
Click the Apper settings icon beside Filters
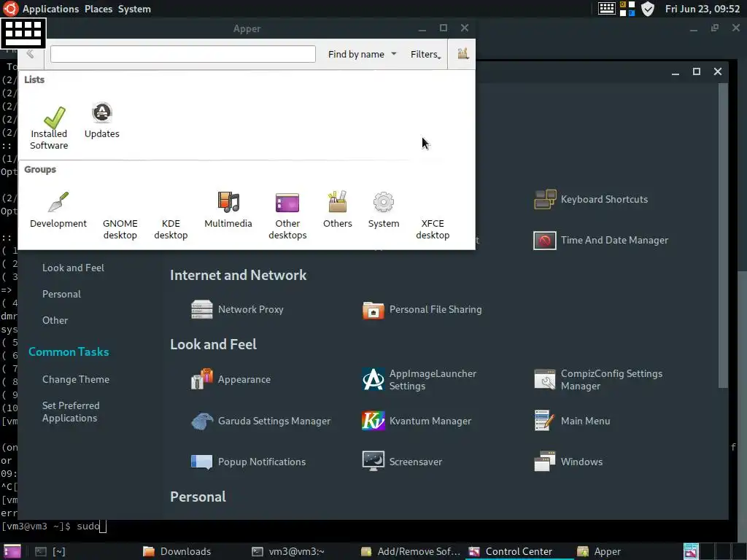pos(462,54)
